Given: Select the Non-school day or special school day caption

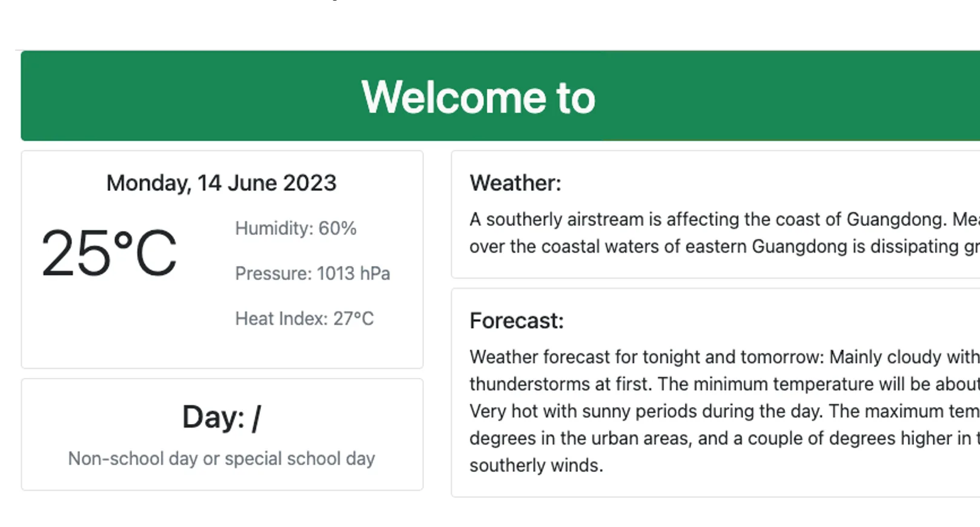Looking at the screenshot, I should click(222, 459).
